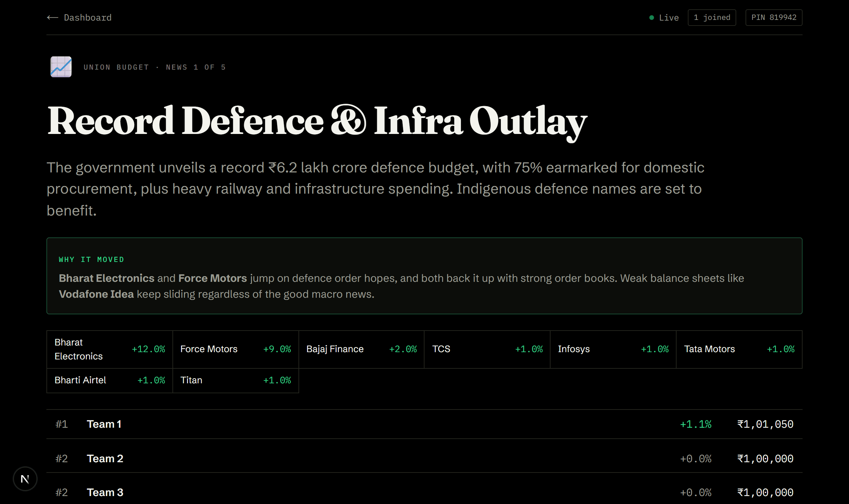
Task: Open the Team 1 leaderboard row
Action: pos(424,424)
